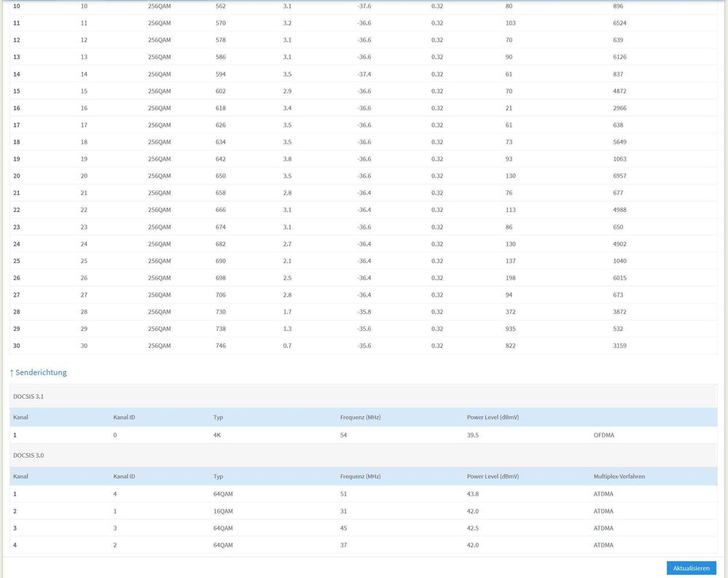The height and width of the screenshot is (578, 728).
Task: Click the 16QAM type cell
Action: coord(223,511)
